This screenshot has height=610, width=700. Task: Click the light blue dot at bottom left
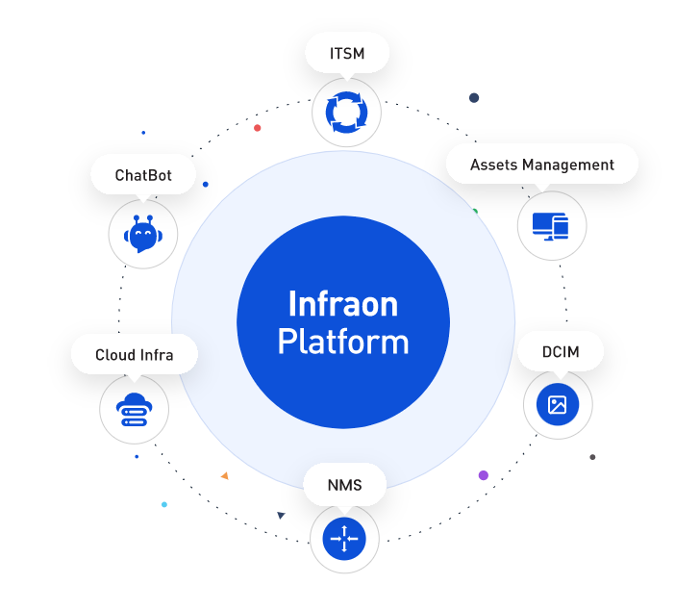pyautogui.click(x=164, y=504)
